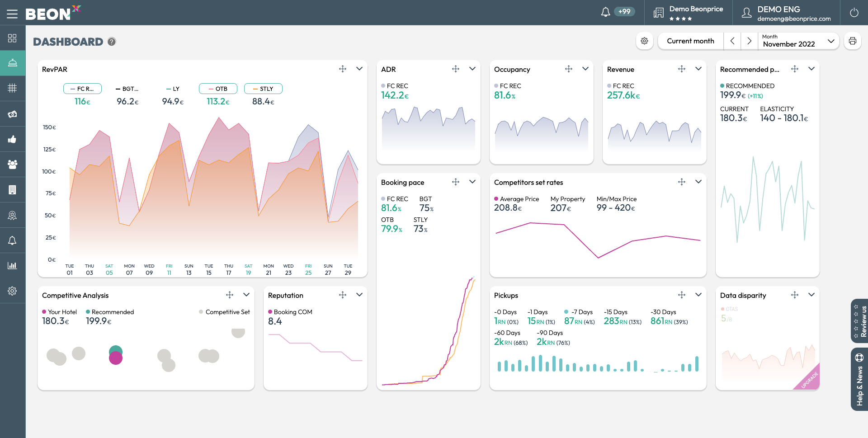Image resolution: width=868 pixels, height=438 pixels.
Task: Click the Current month button
Action: click(691, 41)
